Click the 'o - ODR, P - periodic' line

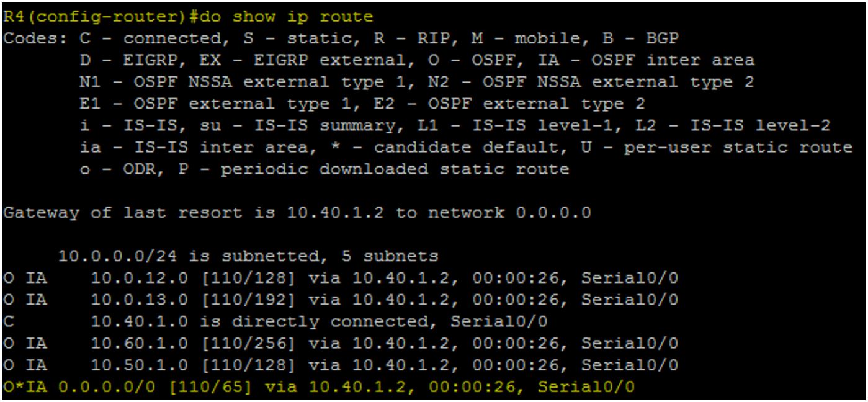click(324, 169)
